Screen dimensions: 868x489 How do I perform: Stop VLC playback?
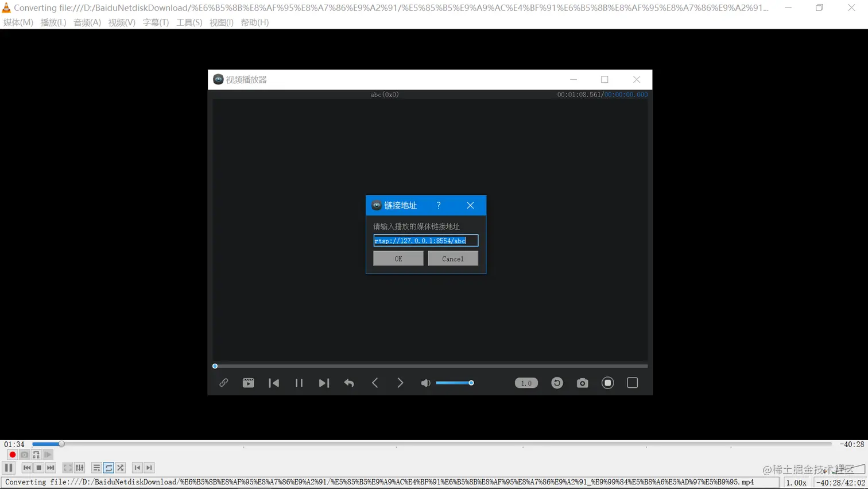tap(39, 468)
